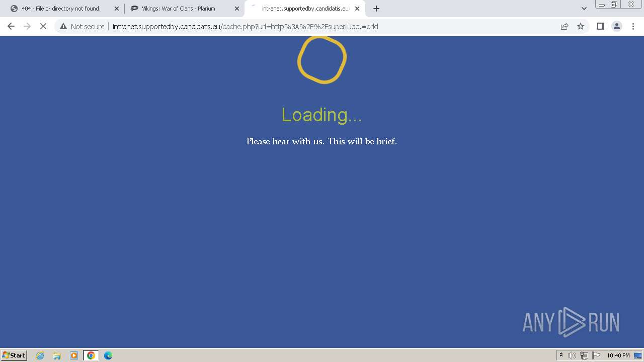Open the browser side panel

coord(600,26)
